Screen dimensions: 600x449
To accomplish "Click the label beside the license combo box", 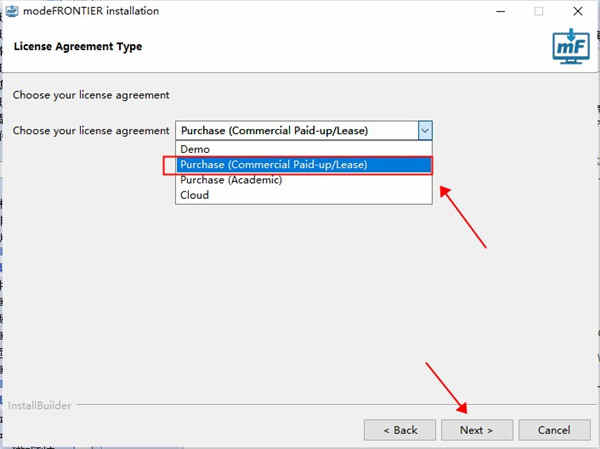I will (x=91, y=131).
